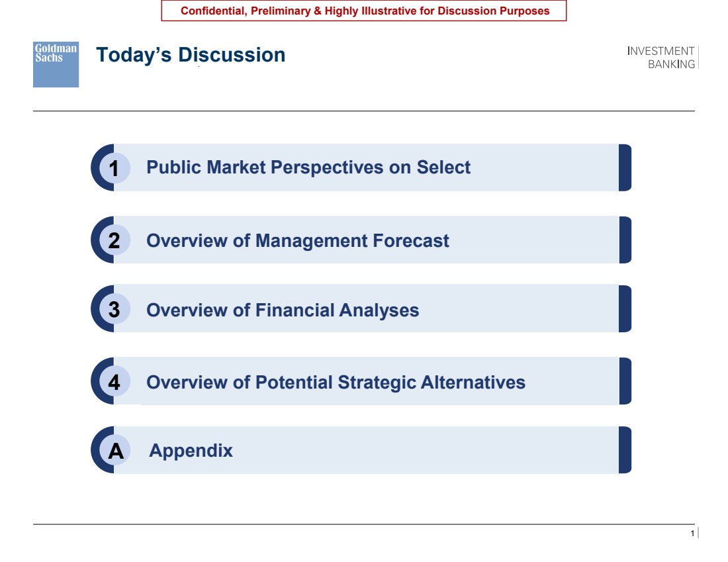The width and height of the screenshot is (728, 562).
Task: Select the number 2 circle badge
Action: pyautogui.click(x=114, y=240)
